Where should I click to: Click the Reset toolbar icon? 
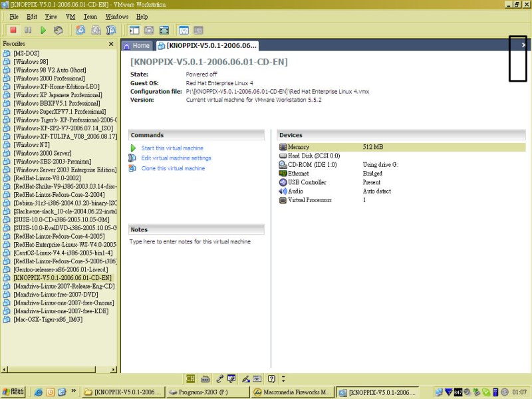[59, 30]
